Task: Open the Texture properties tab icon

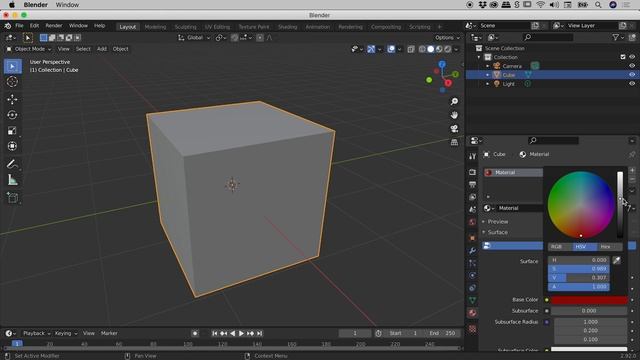Action: (x=472, y=329)
